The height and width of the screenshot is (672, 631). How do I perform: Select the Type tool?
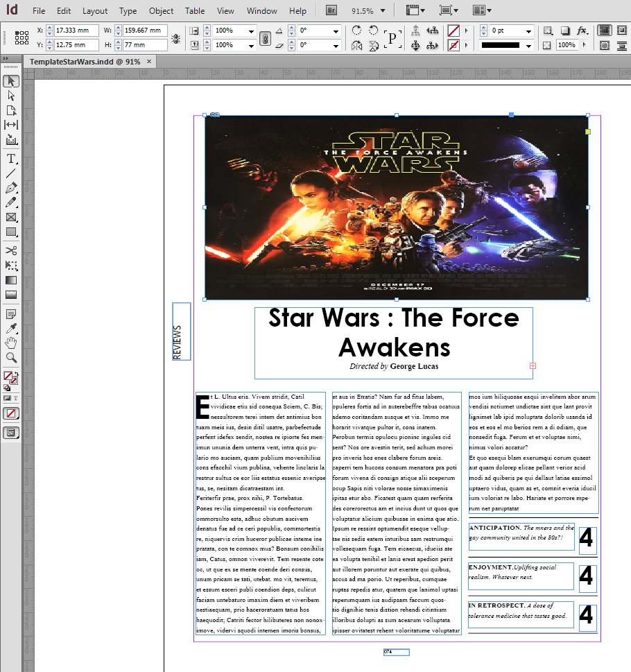coord(11,159)
